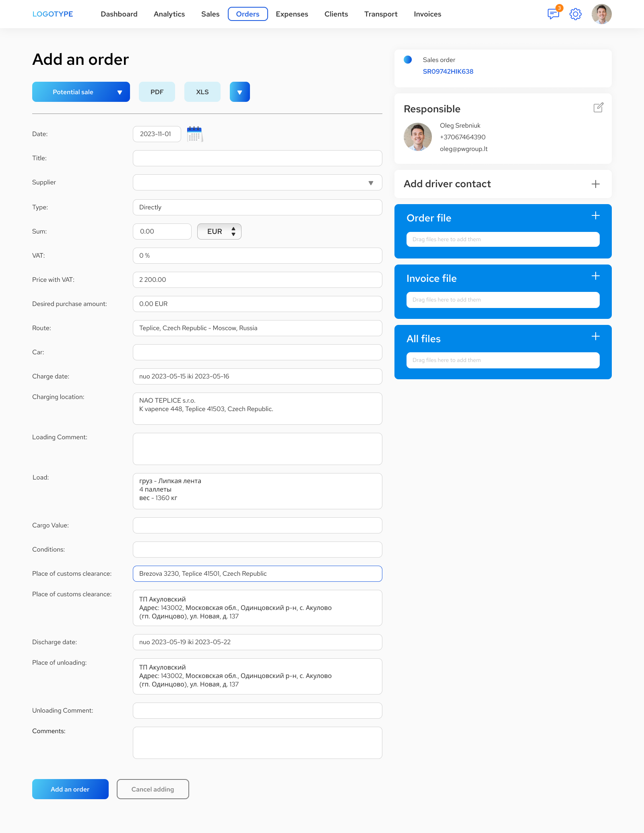Edit the Brezova 3230 customs clearance field
The height and width of the screenshot is (833, 644).
tap(258, 574)
